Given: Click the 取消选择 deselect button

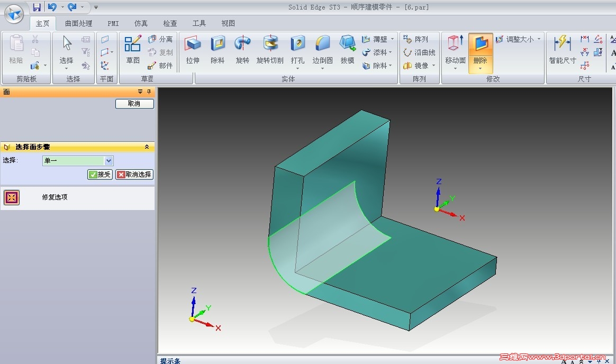Looking at the screenshot, I should tap(134, 175).
